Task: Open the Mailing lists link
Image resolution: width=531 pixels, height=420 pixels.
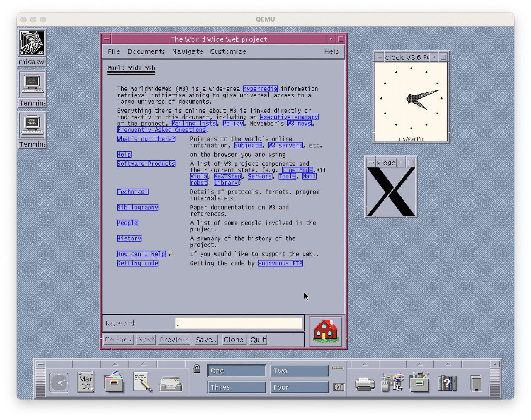Action: click(194, 123)
